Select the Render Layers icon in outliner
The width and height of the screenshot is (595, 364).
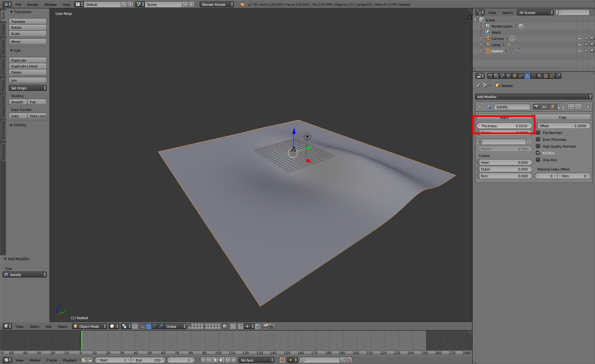tap(488, 26)
